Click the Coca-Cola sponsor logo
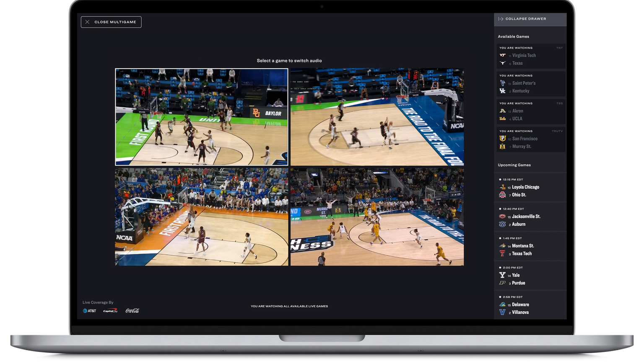 132,310
